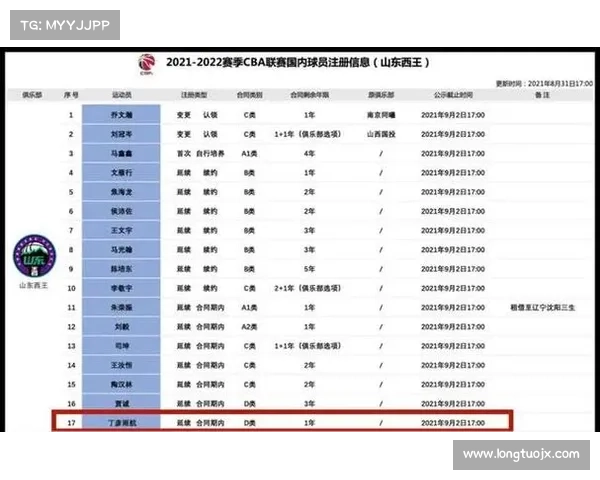Click the '山东西王' label under the team badge
This screenshot has width=600, height=480.
coord(34,285)
